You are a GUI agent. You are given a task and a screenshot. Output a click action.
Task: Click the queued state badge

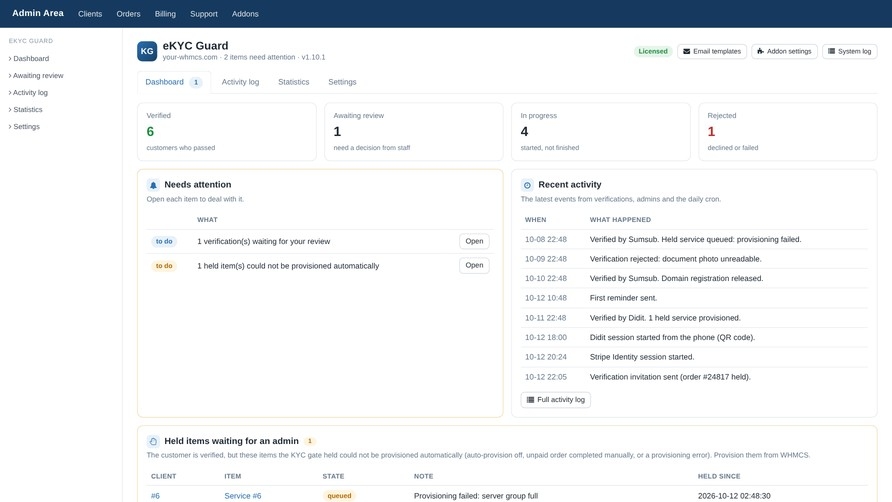[339, 496]
